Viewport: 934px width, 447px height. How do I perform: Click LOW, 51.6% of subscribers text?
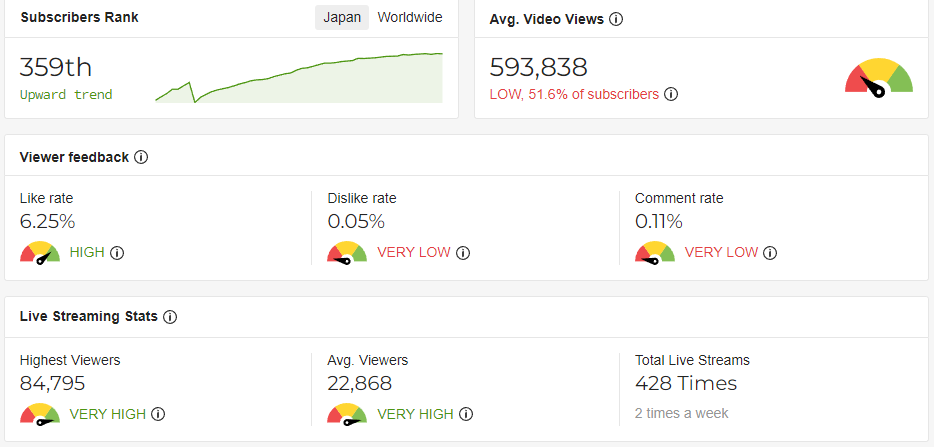pyautogui.click(x=574, y=94)
